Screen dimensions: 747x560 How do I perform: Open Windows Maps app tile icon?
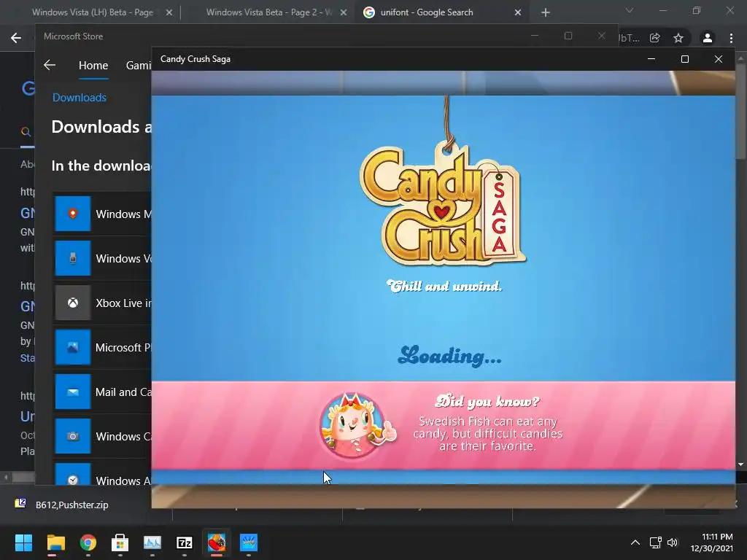[x=73, y=214]
